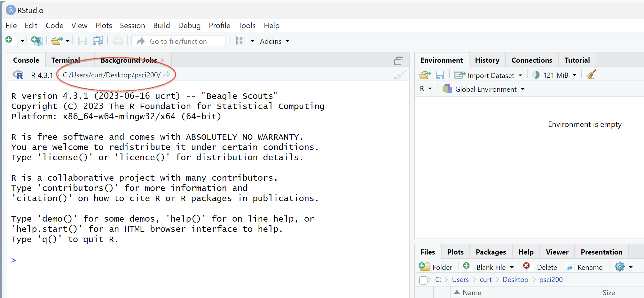The width and height of the screenshot is (644, 298).
Task: Clear environment objects with broom icon
Action: pos(591,74)
